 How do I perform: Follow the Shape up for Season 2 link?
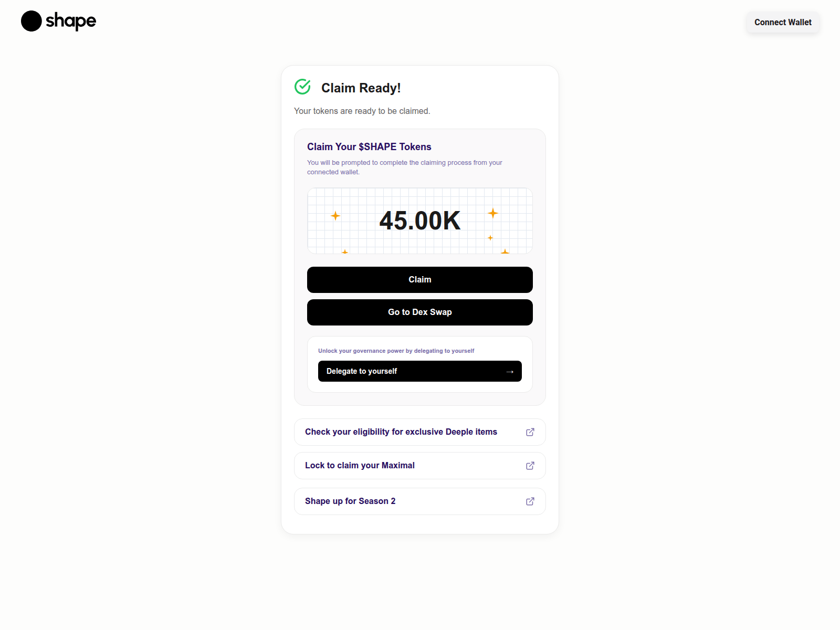(x=350, y=501)
